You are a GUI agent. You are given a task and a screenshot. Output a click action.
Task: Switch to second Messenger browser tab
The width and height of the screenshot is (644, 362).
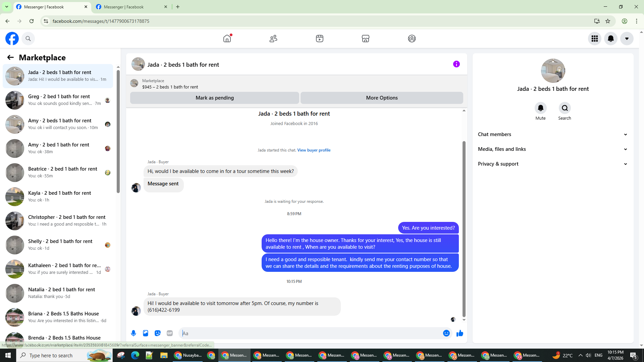[131, 7]
